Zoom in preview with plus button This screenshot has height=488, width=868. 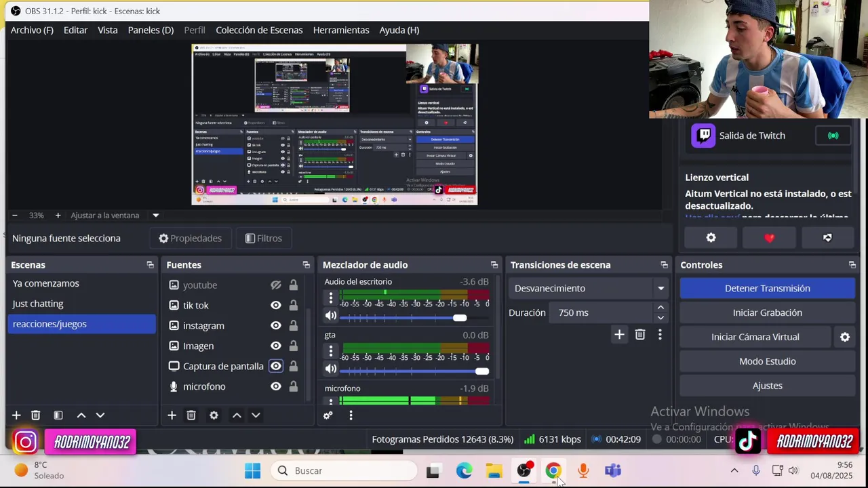click(58, 215)
